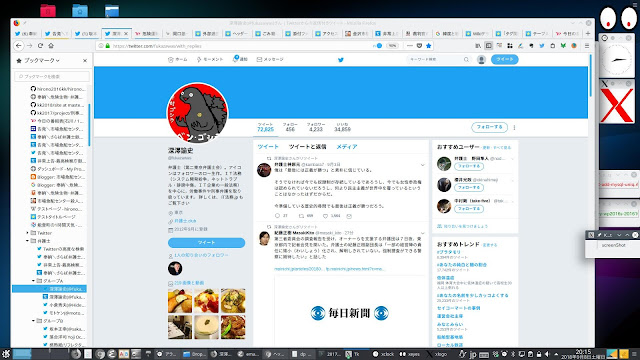Open the first food photo thumbnail
The width and height of the screenshot is (640, 360).
click(180, 300)
